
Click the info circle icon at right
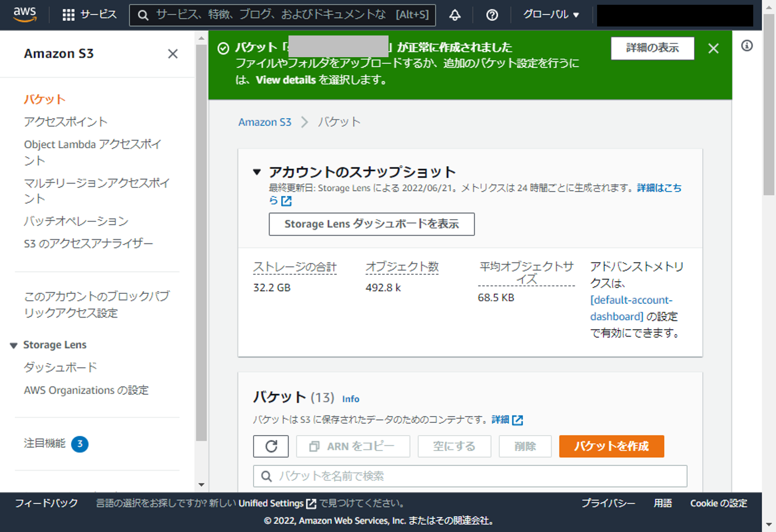click(x=746, y=46)
